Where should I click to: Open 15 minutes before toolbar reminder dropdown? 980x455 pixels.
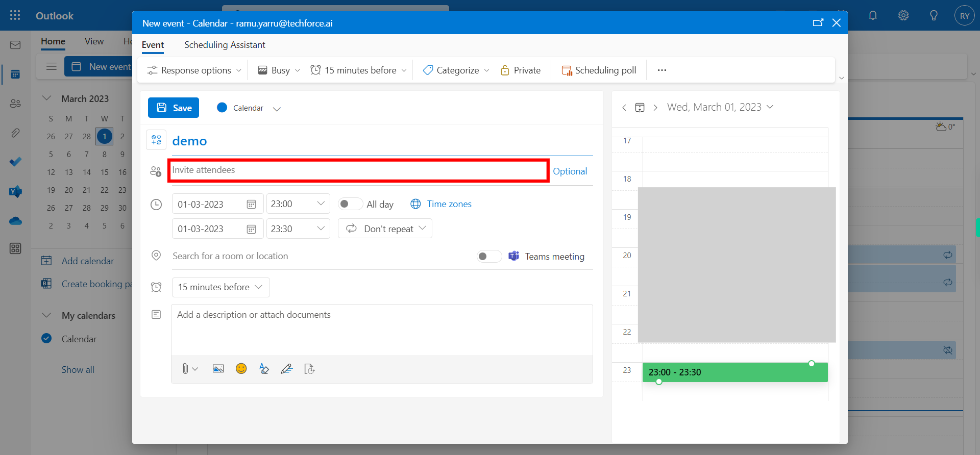tap(358, 70)
